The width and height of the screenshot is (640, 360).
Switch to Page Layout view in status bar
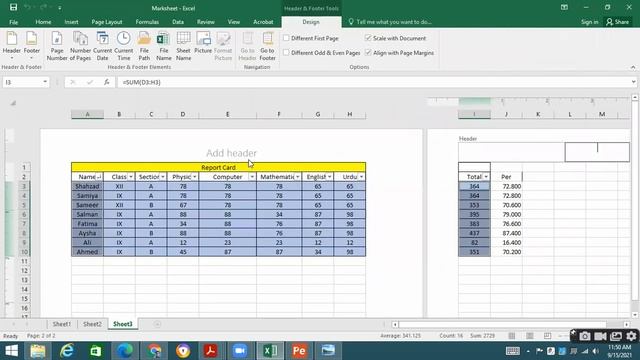(x=529, y=336)
